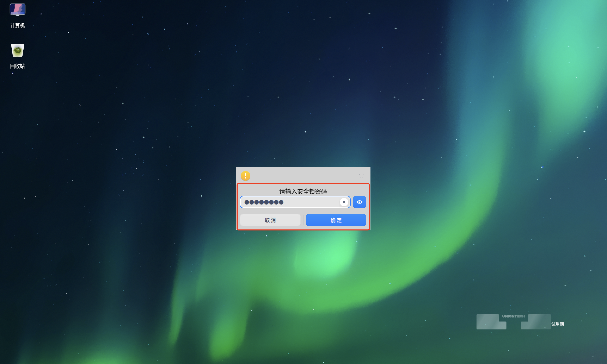Image resolution: width=607 pixels, height=364 pixels.
Task: Click the 回收站 label text
Action: 17,66
